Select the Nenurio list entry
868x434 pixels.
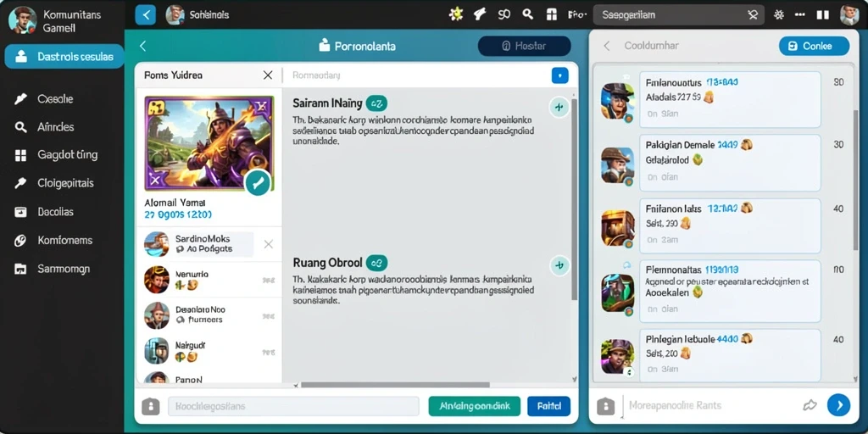(209, 280)
